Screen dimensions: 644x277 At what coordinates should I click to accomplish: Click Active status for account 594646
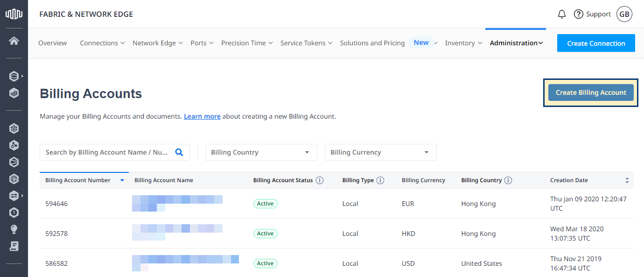[266, 204]
